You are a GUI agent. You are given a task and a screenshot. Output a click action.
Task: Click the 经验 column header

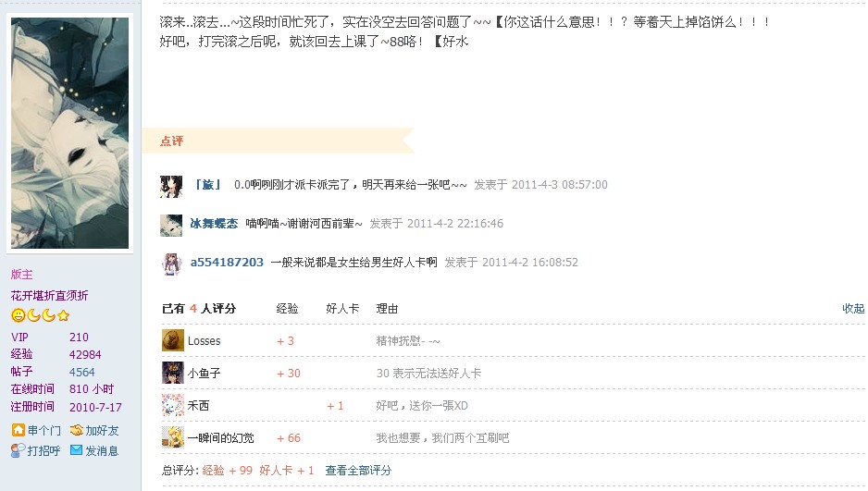(287, 309)
